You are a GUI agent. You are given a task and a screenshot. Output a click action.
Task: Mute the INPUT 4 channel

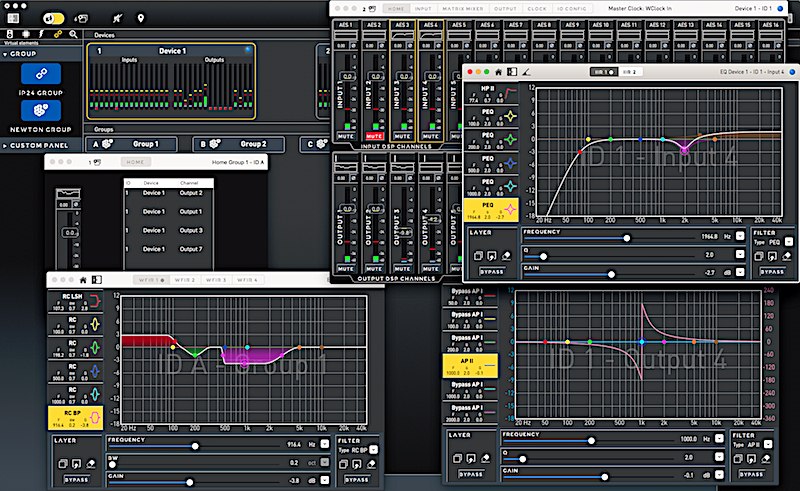pos(431,136)
